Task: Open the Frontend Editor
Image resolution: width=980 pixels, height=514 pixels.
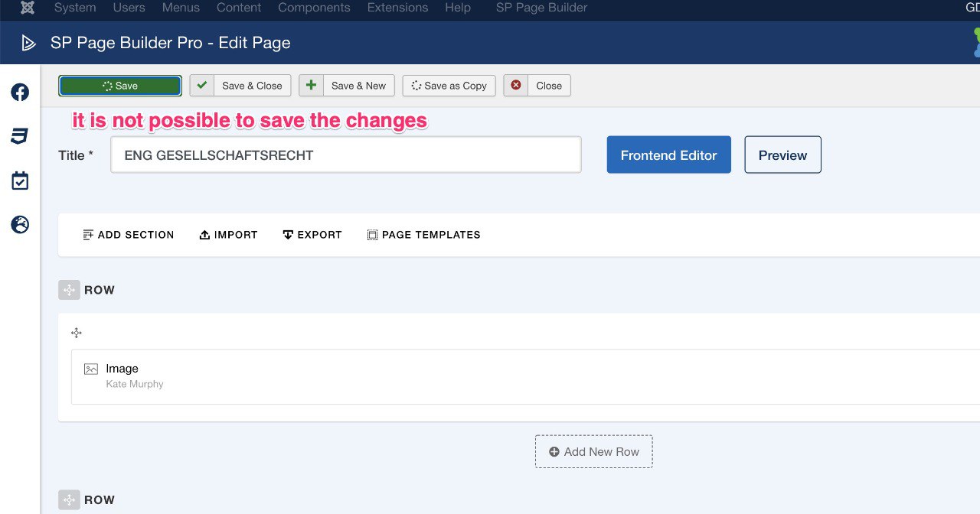Action: 668,155
